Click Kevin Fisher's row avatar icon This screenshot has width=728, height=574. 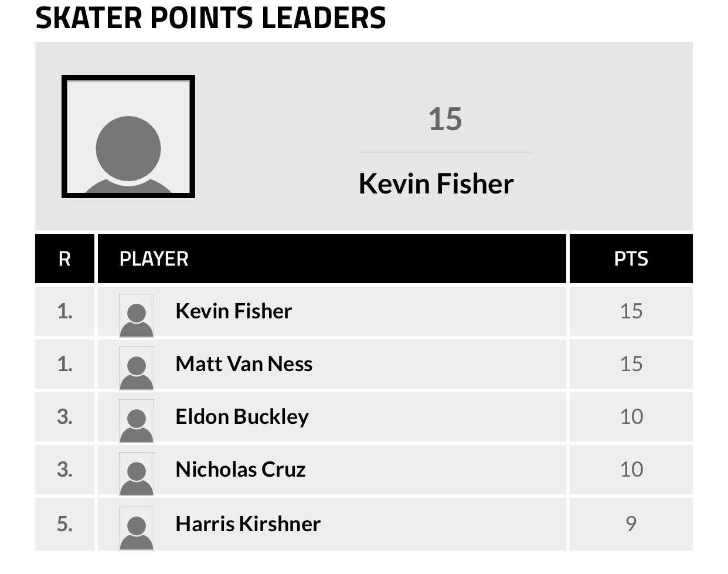137,315
